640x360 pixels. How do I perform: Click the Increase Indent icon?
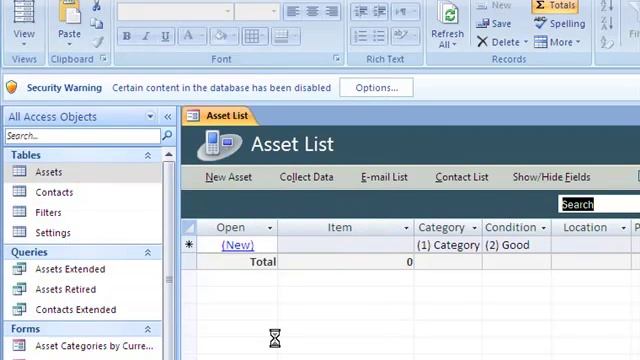click(379, 11)
